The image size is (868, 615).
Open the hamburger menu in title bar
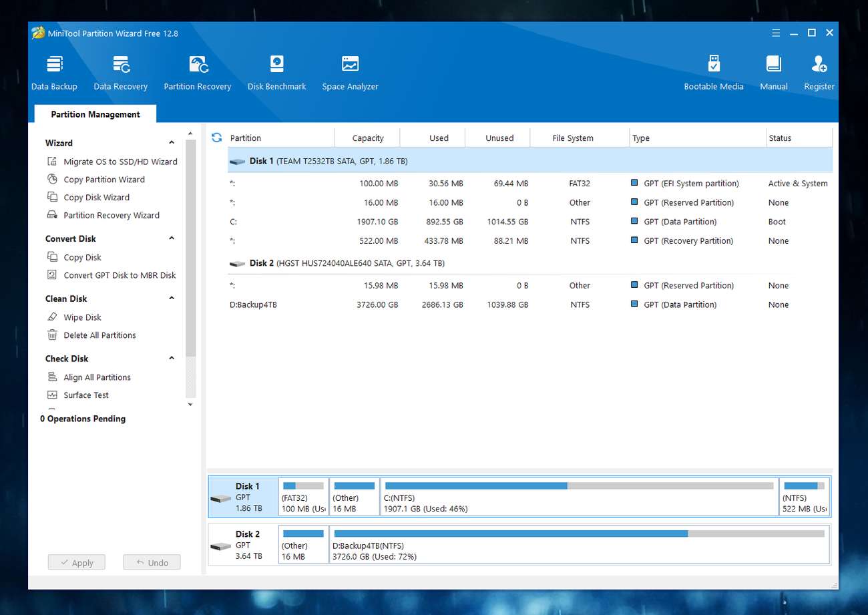pos(776,33)
